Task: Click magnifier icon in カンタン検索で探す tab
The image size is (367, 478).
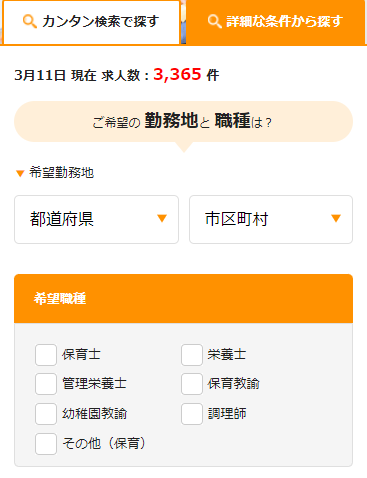Action: click(30, 22)
